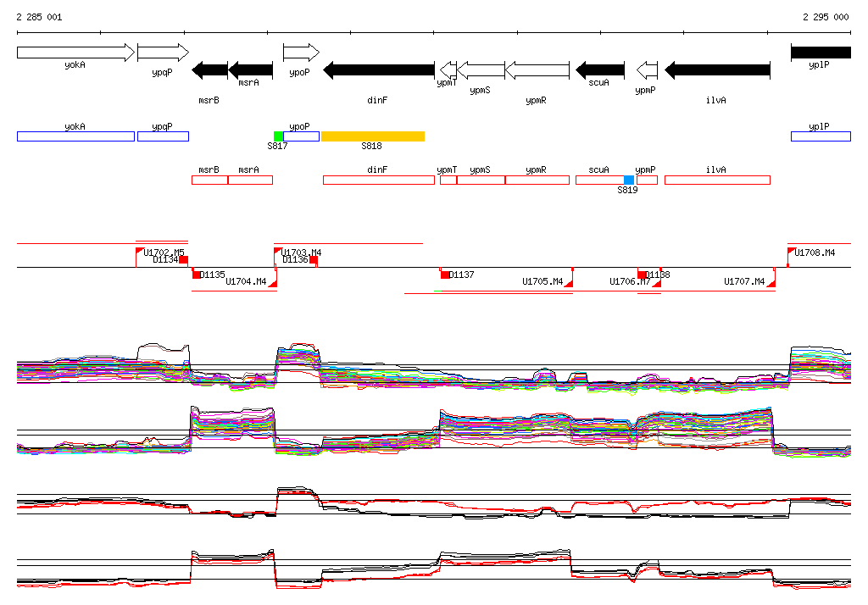Click the yokA white gene arrow
The width and height of the screenshot is (868, 605).
coord(75,53)
